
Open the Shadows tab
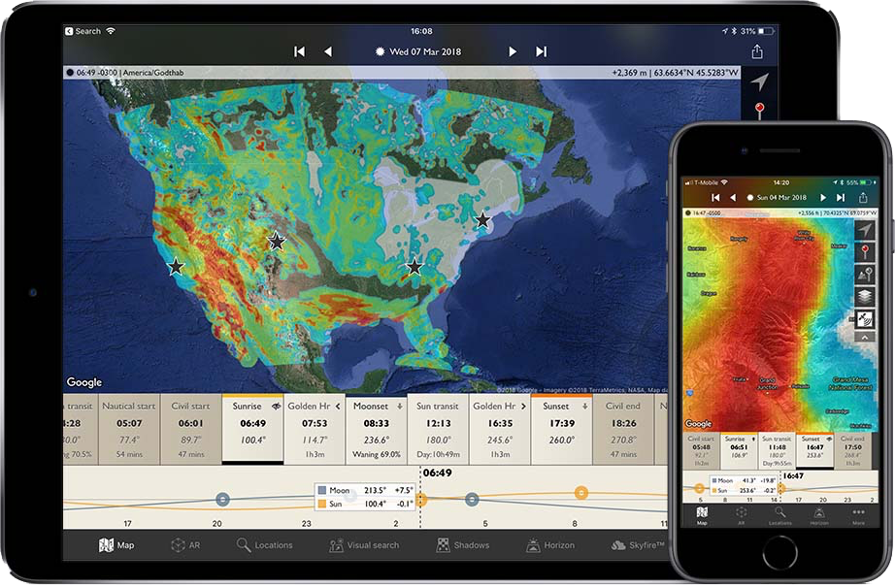[462, 545]
